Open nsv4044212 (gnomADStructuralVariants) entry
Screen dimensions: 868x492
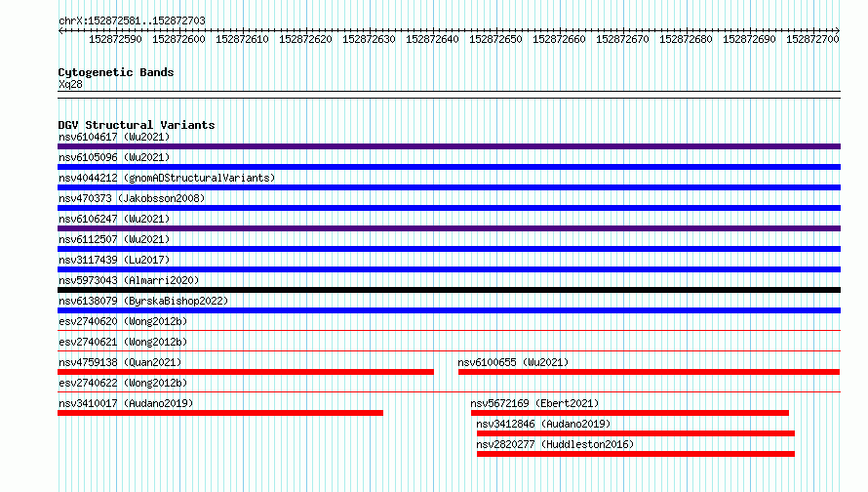(167, 178)
